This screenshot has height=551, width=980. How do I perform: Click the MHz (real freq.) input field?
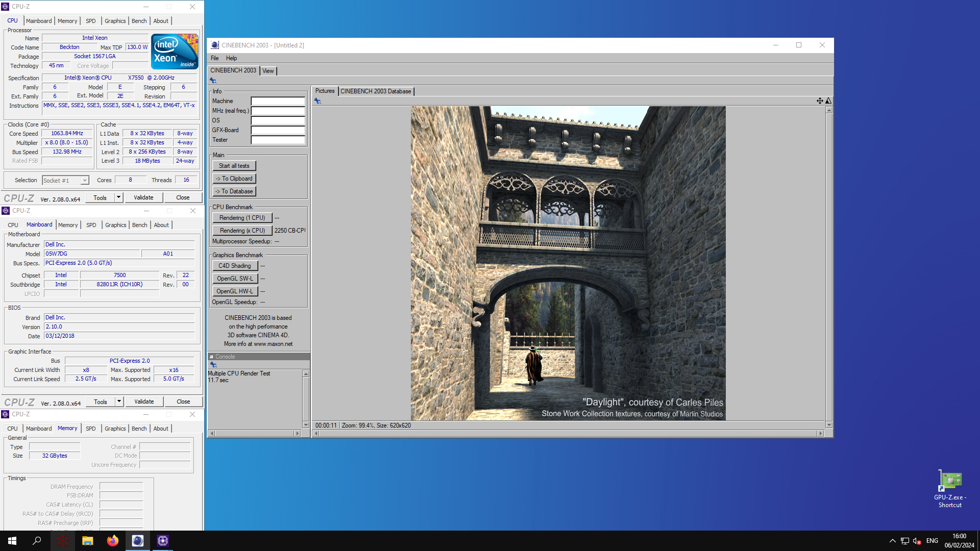(x=278, y=111)
